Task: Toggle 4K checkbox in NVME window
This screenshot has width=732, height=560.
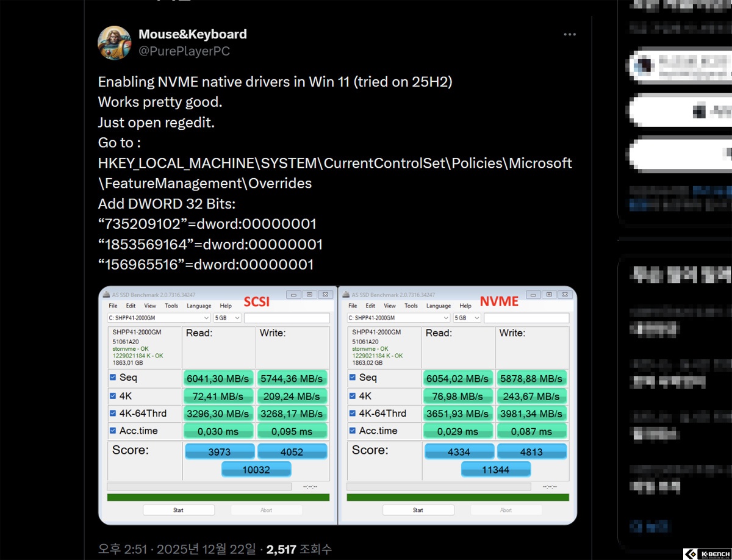Action: 353,395
